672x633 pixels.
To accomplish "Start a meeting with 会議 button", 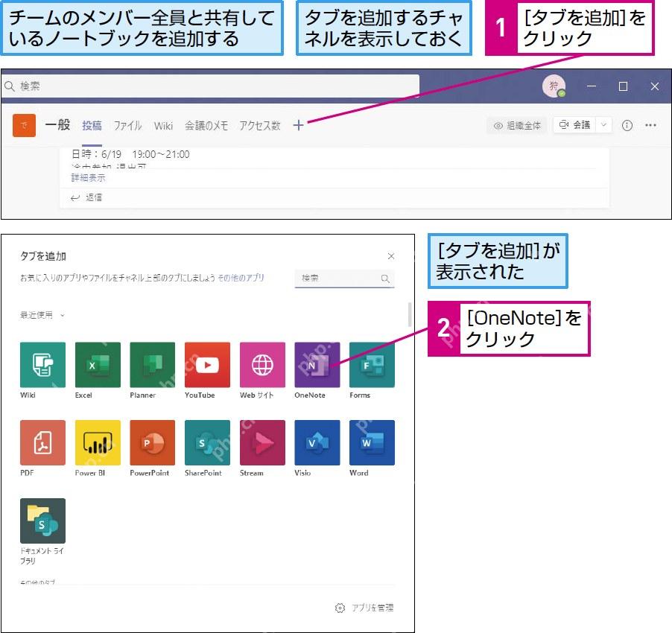I will coord(574,125).
